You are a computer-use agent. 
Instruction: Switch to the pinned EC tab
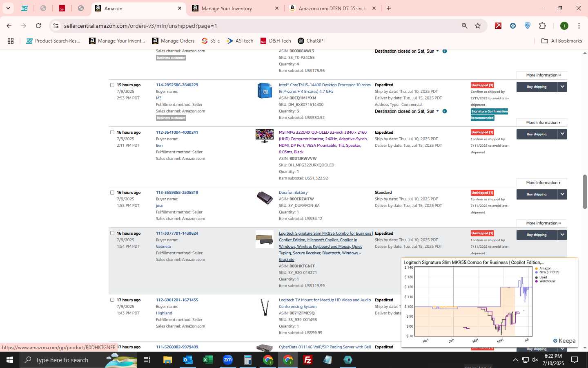tap(24, 8)
